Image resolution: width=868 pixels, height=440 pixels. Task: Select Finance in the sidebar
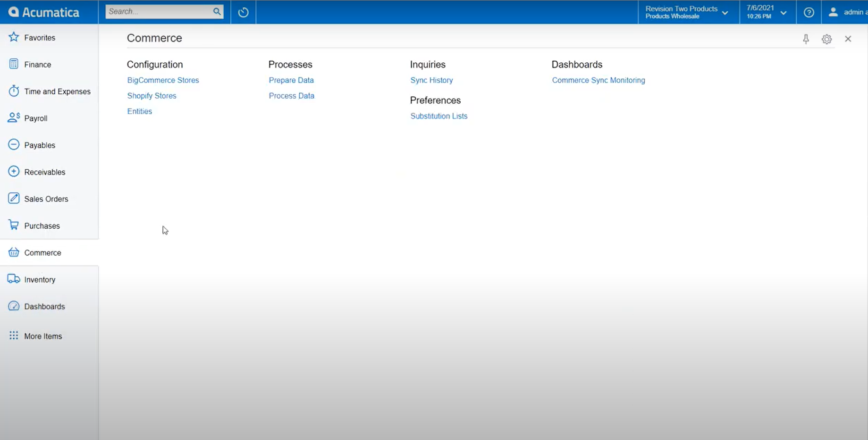click(38, 65)
